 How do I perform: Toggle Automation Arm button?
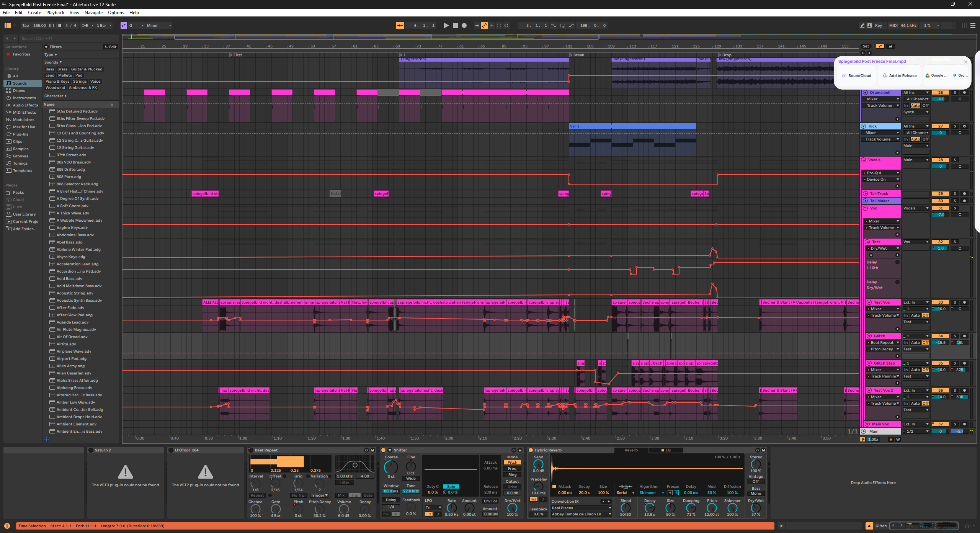(484, 26)
